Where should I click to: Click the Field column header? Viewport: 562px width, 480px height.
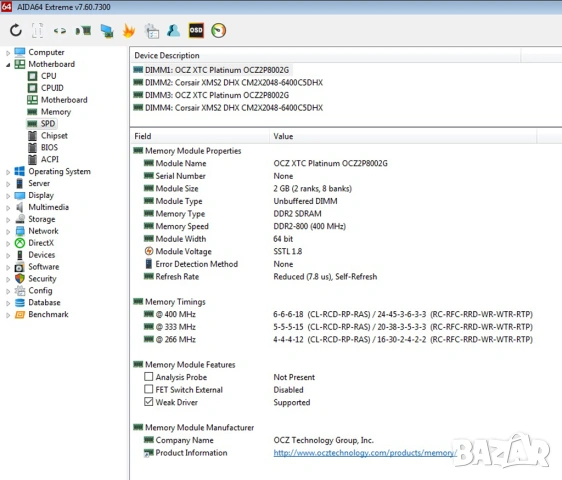(x=200, y=136)
